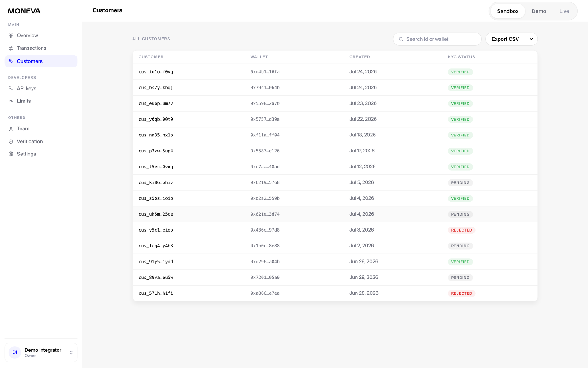Click wallet 0x79c1…064b
This screenshot has width=588, height=368.
tap(265, 88)
